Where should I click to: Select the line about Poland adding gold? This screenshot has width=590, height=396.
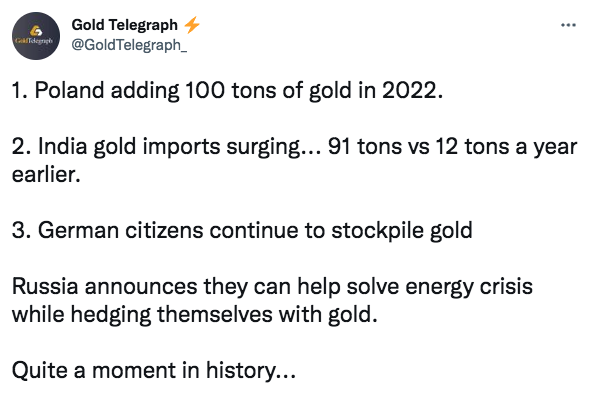pyautogui.click(x=227, y=91)
